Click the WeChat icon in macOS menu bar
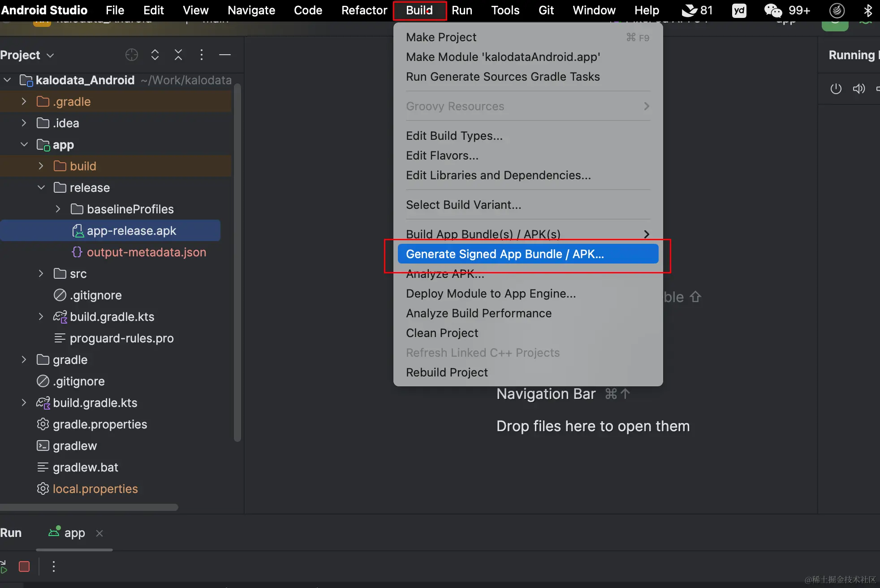Image resolution: width=880 pixels, height=588 pixels. 773,10
